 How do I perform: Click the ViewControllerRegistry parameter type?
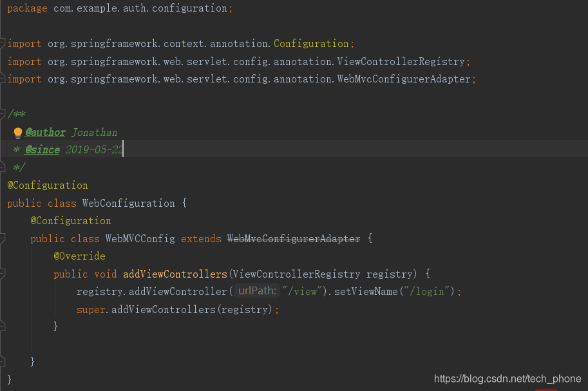tap(297, 274)
